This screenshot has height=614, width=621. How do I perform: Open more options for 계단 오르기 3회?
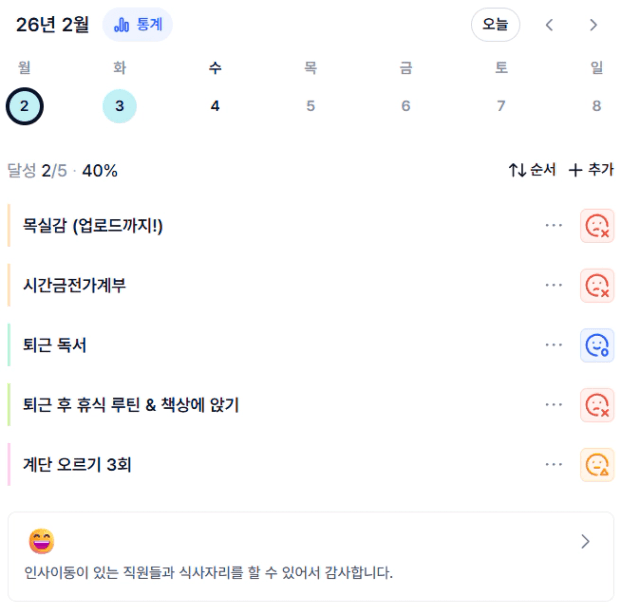554,464
